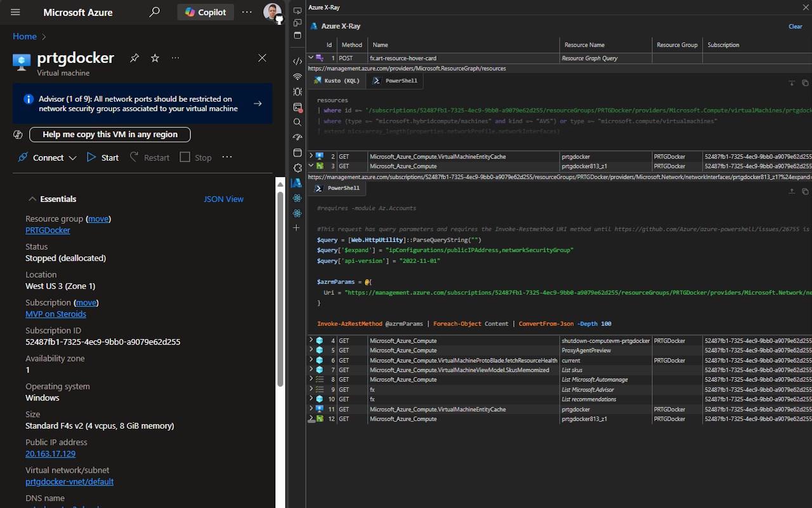Open the Azure X-Ray DevTools panel icon
The height and width of the screenshot is (508, 812).
pyautogui.click(x=297, y=183)
